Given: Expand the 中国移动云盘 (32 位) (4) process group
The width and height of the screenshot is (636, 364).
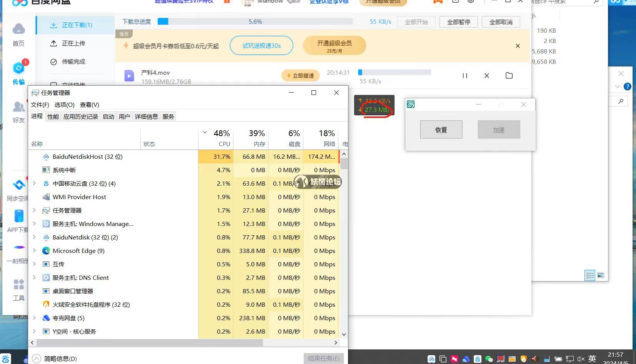Looking at the screenshot, I should tap(34, 183).
